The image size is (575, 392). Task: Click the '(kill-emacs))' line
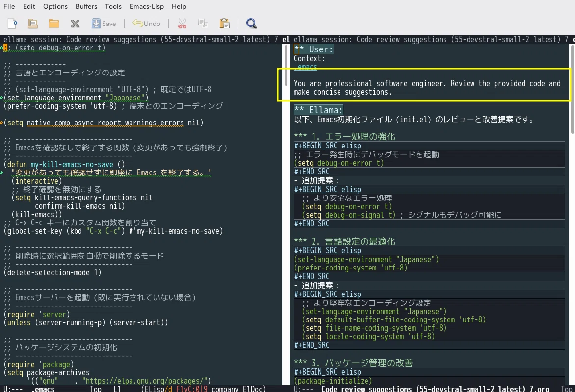pyautogui.click(x=37, y=214)
